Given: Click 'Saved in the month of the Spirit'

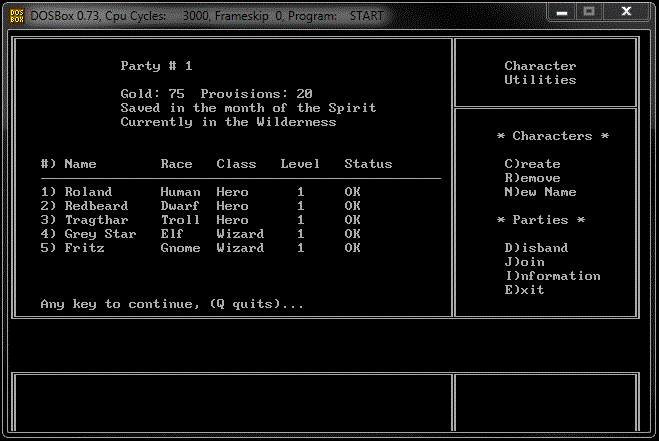Looking at the screenshot, I should 248,108.
